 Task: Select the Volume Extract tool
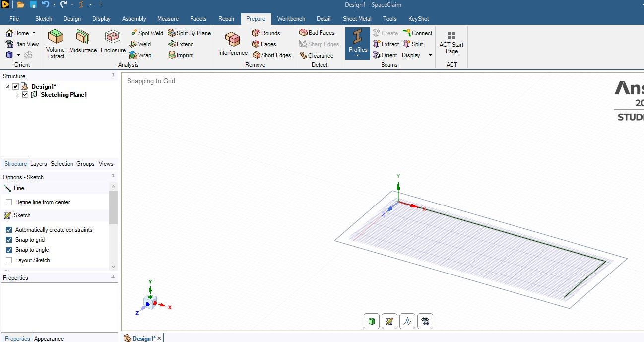[56, 44]
